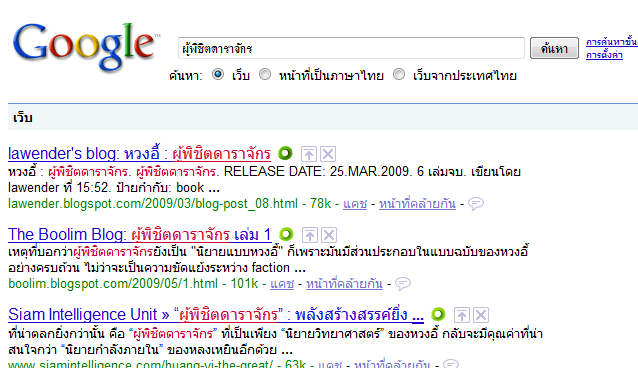Remove The Boolim Blog result with X icon
The image size is (638, 368).
(329, 235)
